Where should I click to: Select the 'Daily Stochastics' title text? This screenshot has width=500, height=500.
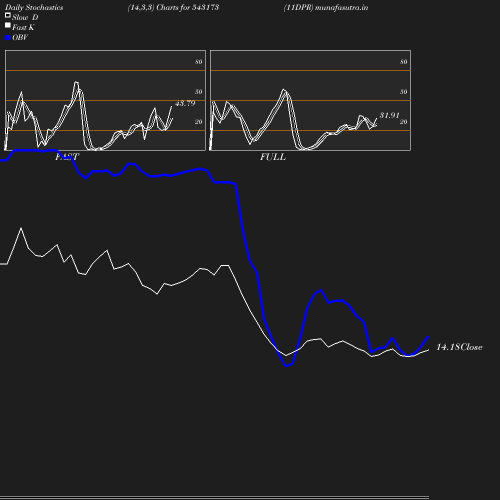pos(34,8)
